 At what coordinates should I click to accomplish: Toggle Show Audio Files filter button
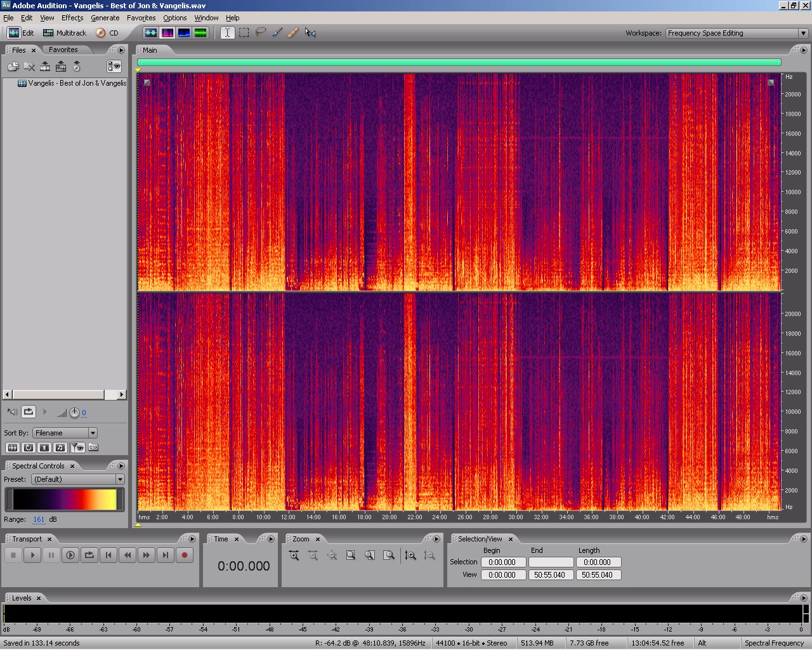pos(12,448)
